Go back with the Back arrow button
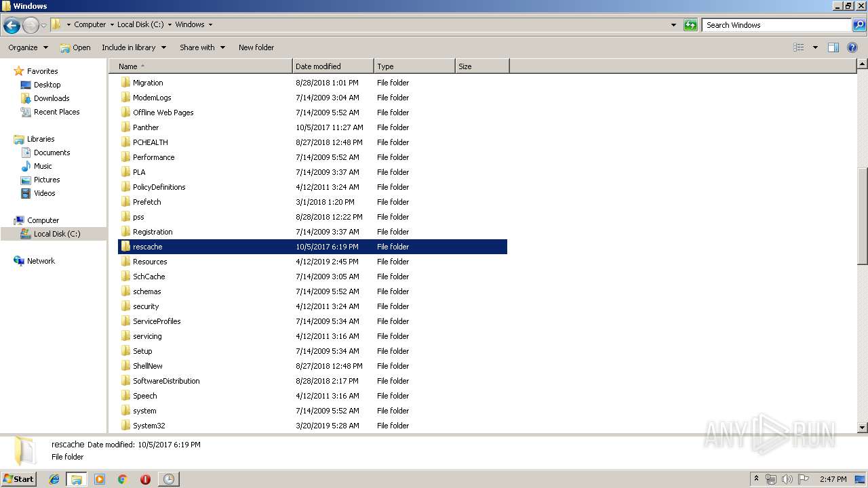Image resolution: width=868 pixels, height=488 pixels. 12,26
